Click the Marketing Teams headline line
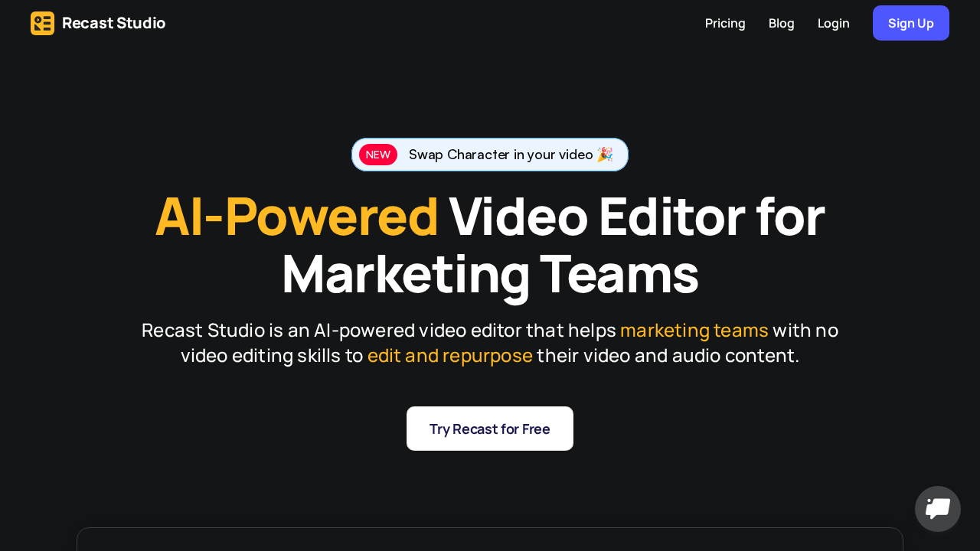The width and height of the screenshot is (980, 551). [x=490, y=274]
